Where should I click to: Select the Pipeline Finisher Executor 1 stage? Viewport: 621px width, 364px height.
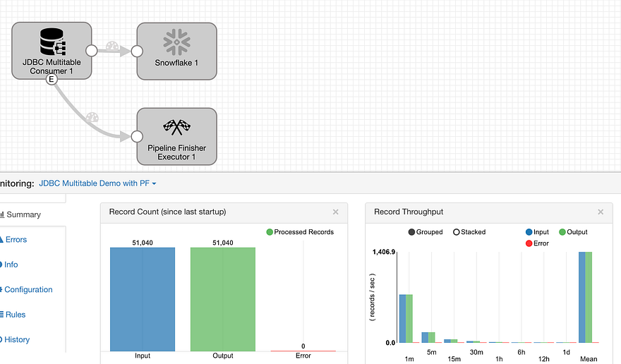click(x=176, y=136)
